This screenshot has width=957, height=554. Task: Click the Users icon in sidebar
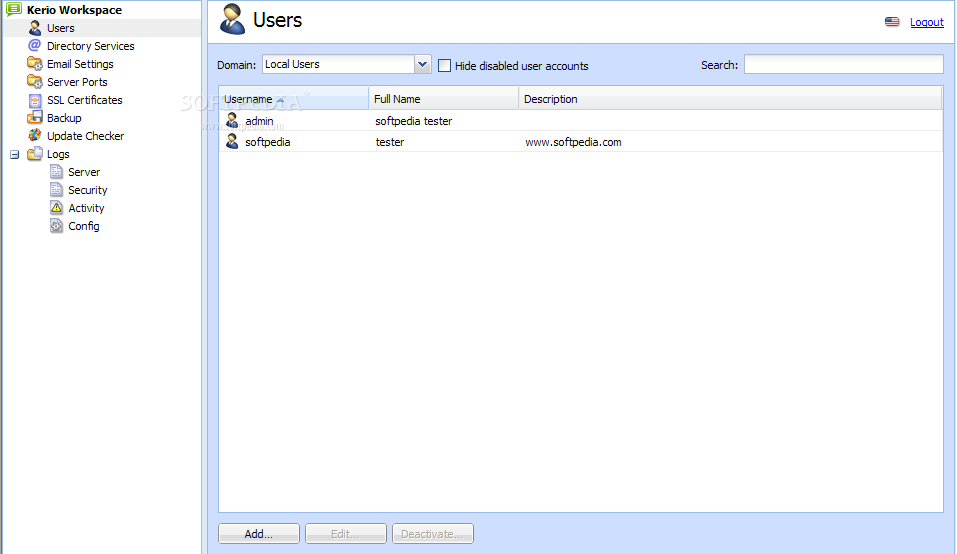pyautogui.click(x=35, y=28)
